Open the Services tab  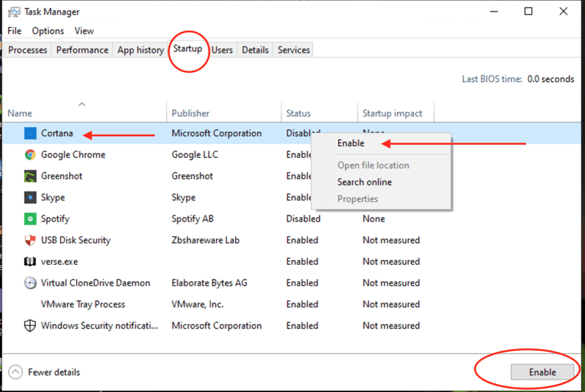tap(294, 50)
